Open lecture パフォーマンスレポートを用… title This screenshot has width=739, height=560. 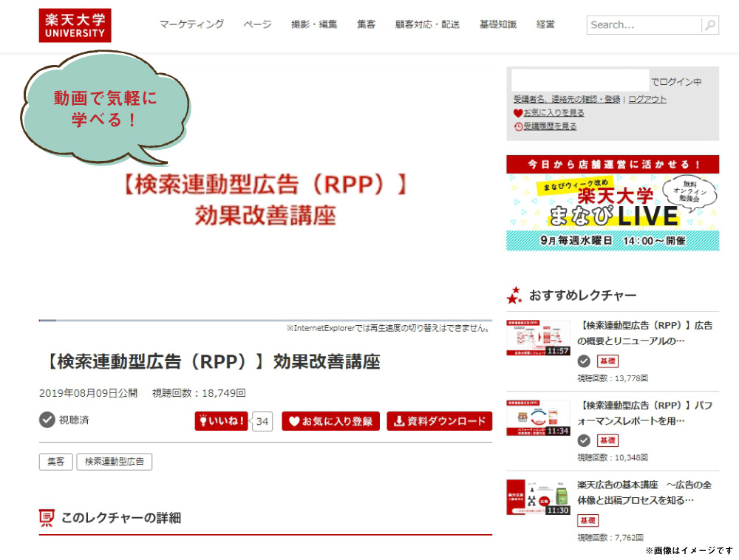644,413
